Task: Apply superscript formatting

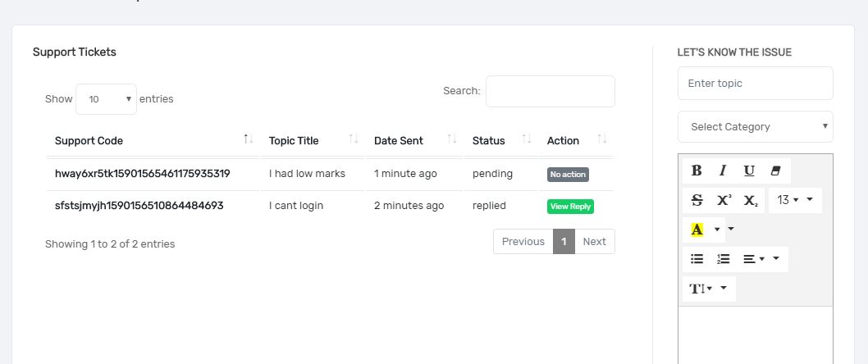Action: tap(724, 200)
